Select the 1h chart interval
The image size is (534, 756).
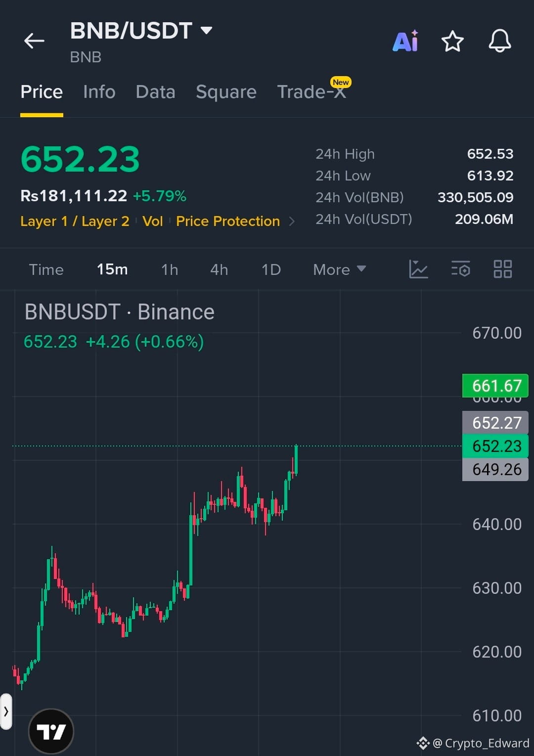(x=170, y=269)
